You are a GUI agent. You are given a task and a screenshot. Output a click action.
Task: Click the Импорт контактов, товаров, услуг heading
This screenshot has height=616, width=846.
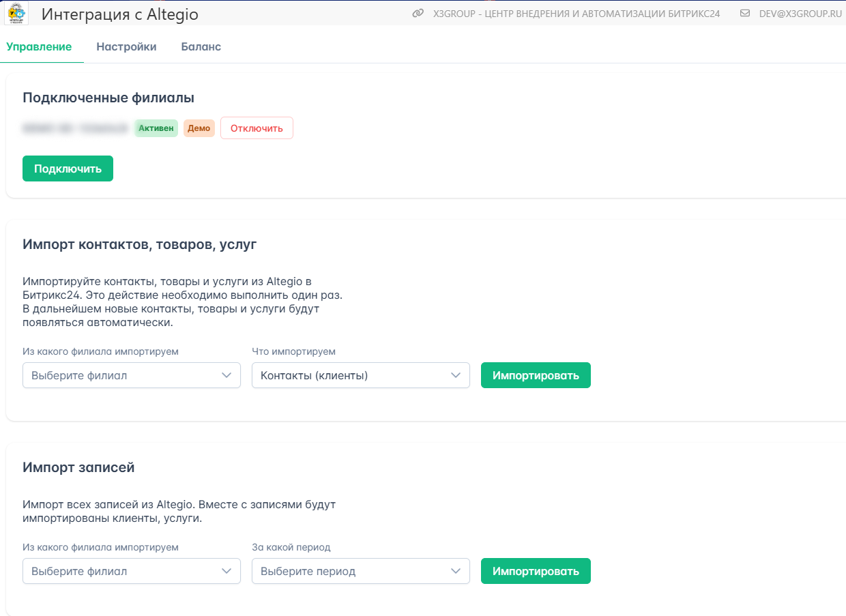point(140,244)
